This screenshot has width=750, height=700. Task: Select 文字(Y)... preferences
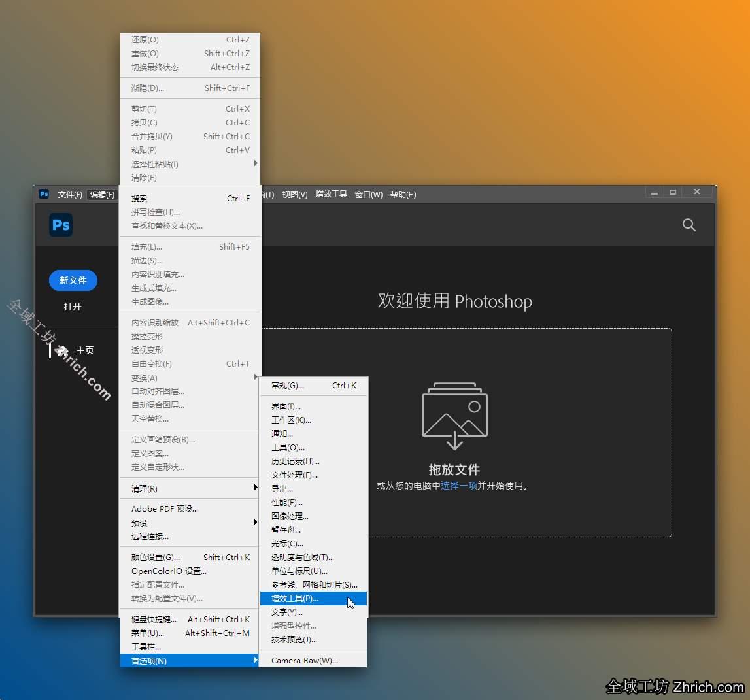pyautogui.click(x=313, y=612)
